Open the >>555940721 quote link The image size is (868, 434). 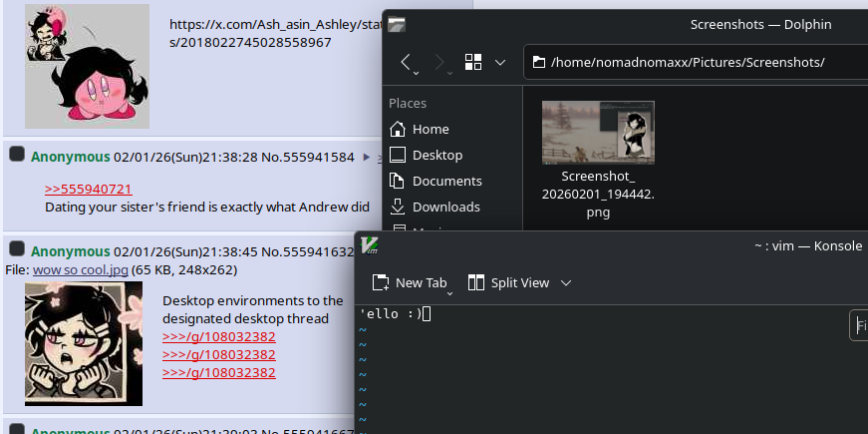[x=89, y=190]
